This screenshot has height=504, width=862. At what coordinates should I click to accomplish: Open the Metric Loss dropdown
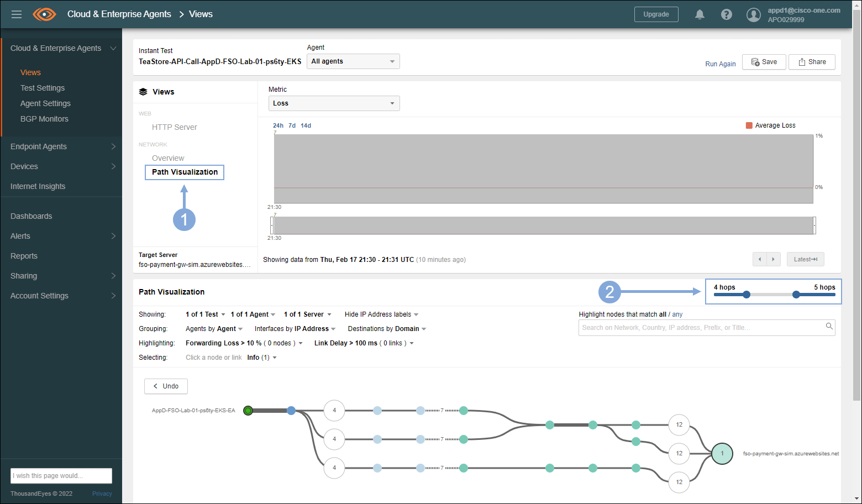click(334, 103)
